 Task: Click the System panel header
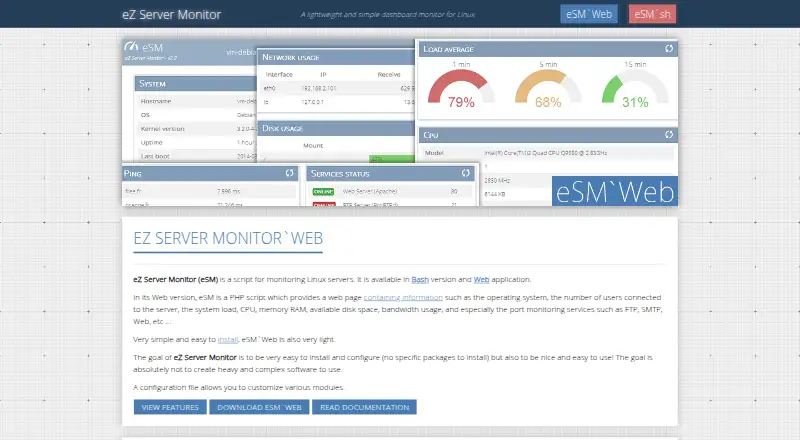point(196,84)
